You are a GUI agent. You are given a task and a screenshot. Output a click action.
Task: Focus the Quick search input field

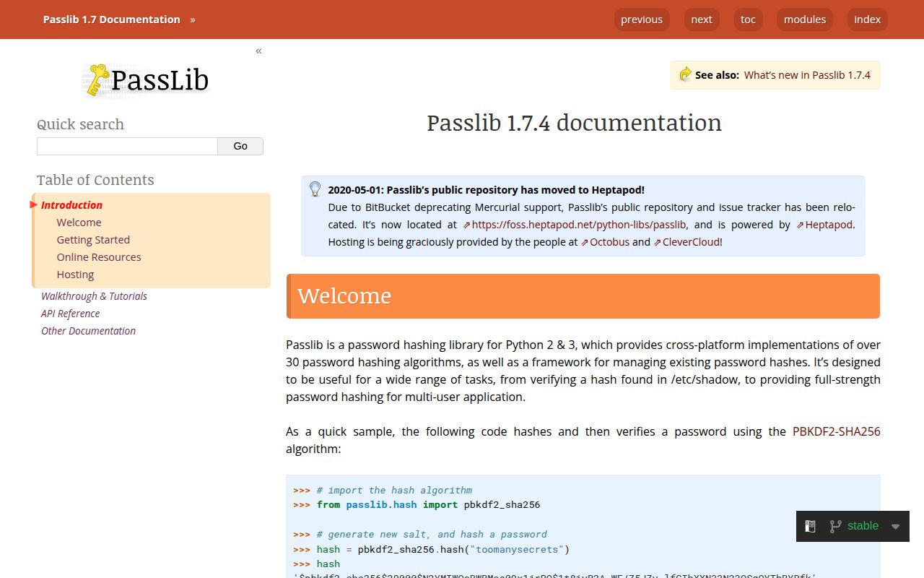pyautogui.click(x=127, y=146)
